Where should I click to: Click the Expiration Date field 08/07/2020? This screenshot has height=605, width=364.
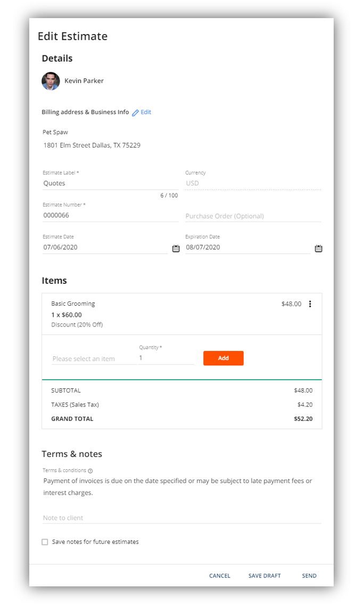click(247, 247)
